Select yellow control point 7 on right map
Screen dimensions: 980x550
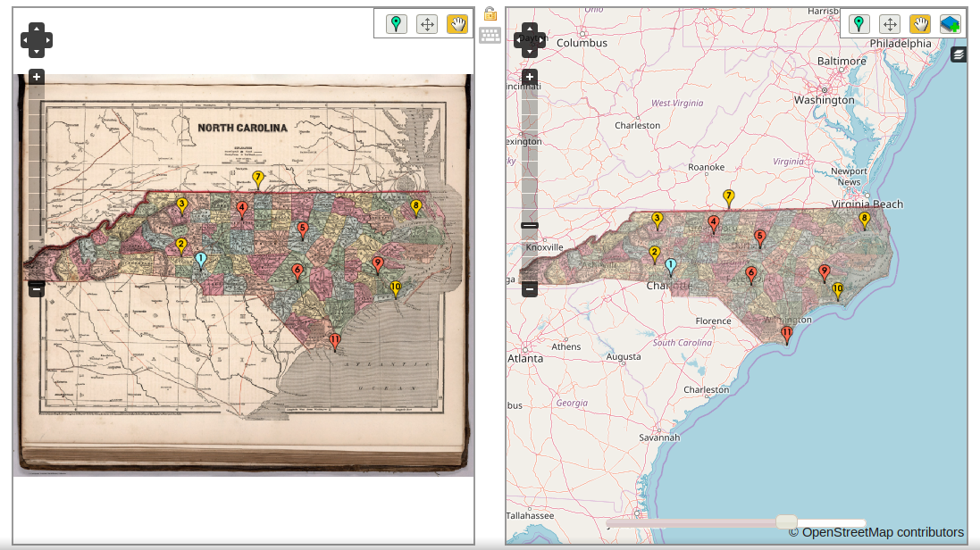728,198
